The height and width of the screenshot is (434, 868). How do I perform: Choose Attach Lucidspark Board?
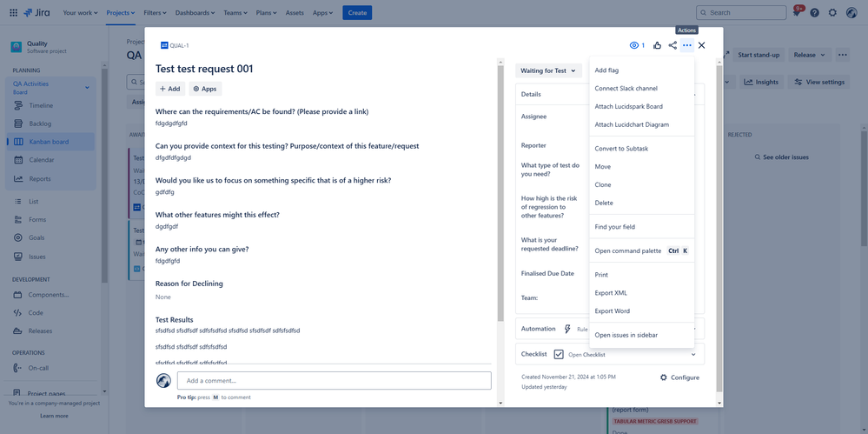pos(641,106)
